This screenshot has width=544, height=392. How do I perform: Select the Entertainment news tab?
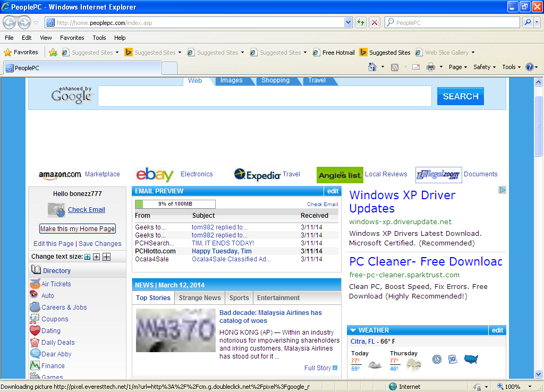(278, 297)
